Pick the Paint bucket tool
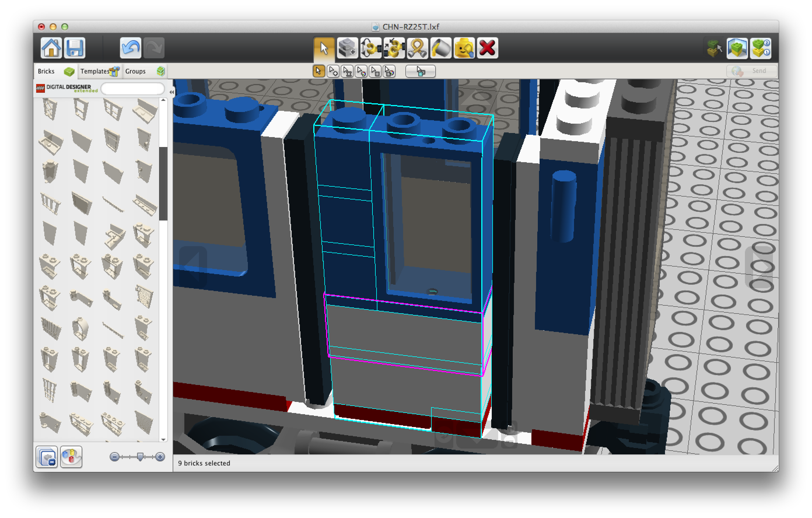812x518 pixels. [440, 48]
